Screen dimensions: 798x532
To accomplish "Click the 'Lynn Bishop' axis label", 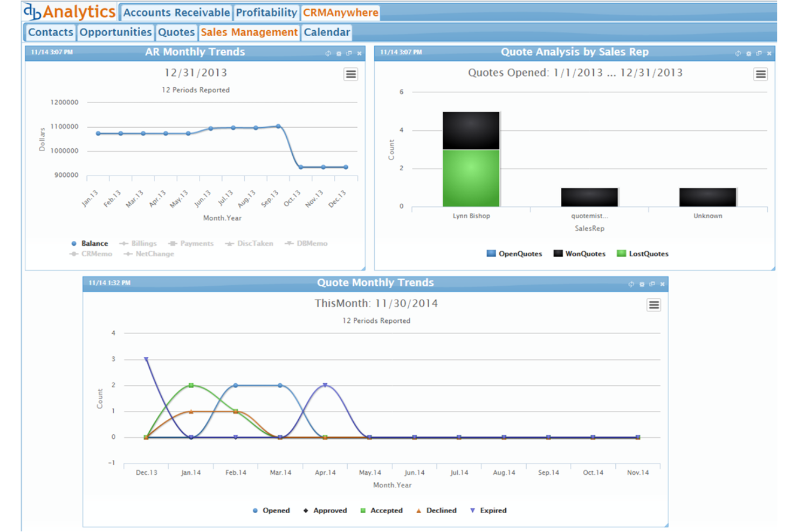I will (471, 216).
